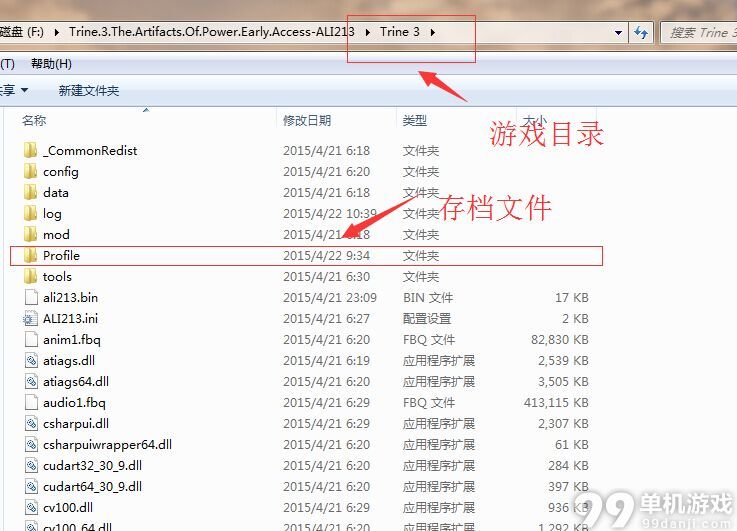Select ali213.bin file name

[70, 297]
